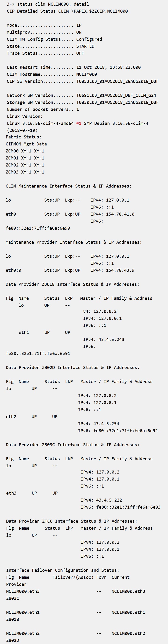Click the ZCM02 fabric status row
168x644 pixels.
(x=25, y=165)
